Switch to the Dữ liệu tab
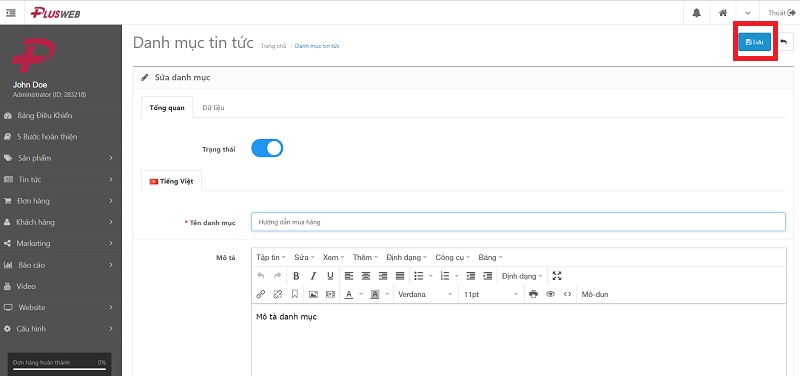800x376 pixels. [x=213, y=108]
